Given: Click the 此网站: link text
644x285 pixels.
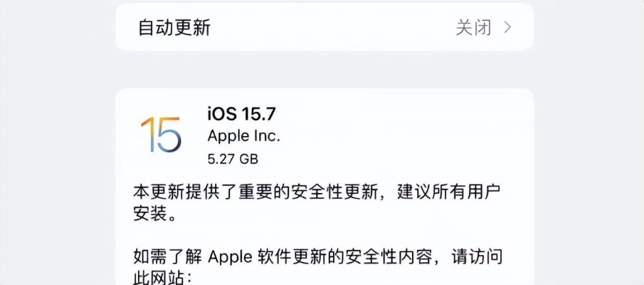Looking at the screenshot, I should 164,277.
